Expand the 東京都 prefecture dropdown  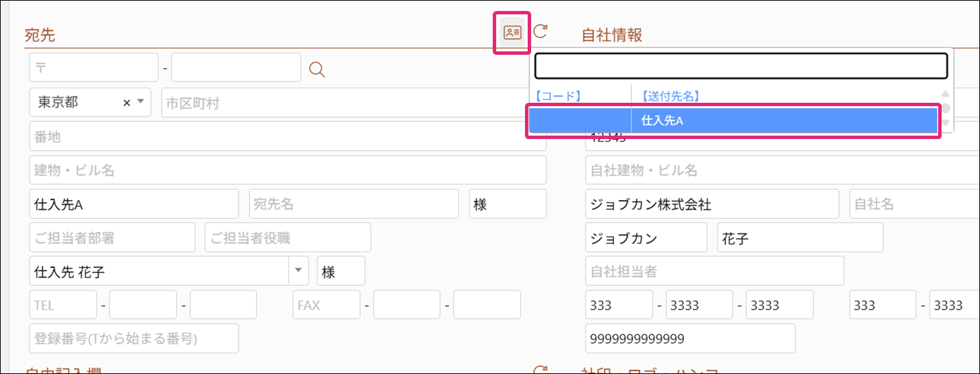pyautogui.click(x=140, y=102)
